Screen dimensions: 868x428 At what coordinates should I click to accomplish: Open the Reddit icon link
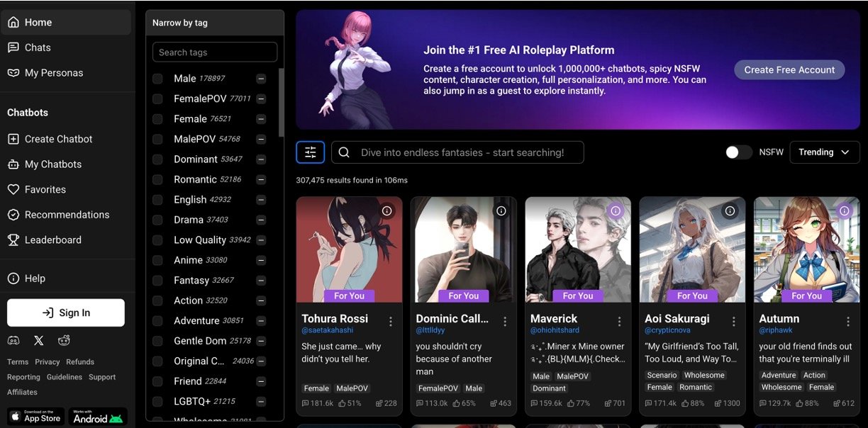(x=64, y=341)
